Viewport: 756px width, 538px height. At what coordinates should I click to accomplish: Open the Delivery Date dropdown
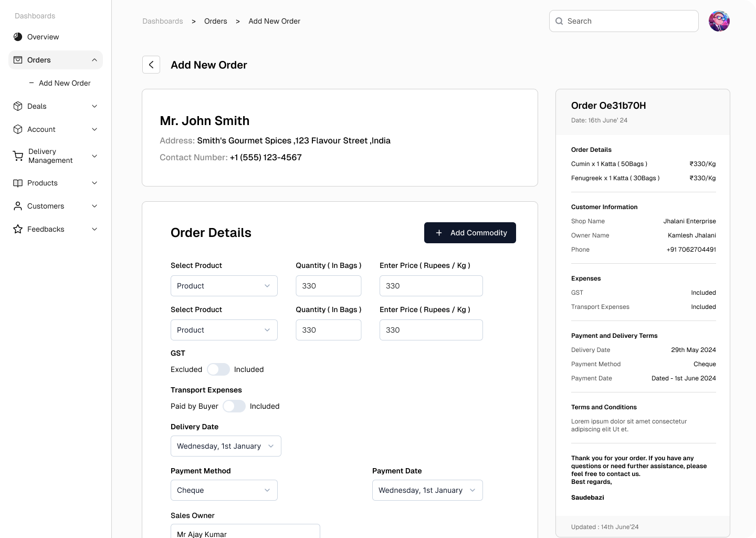pos(226,446)
